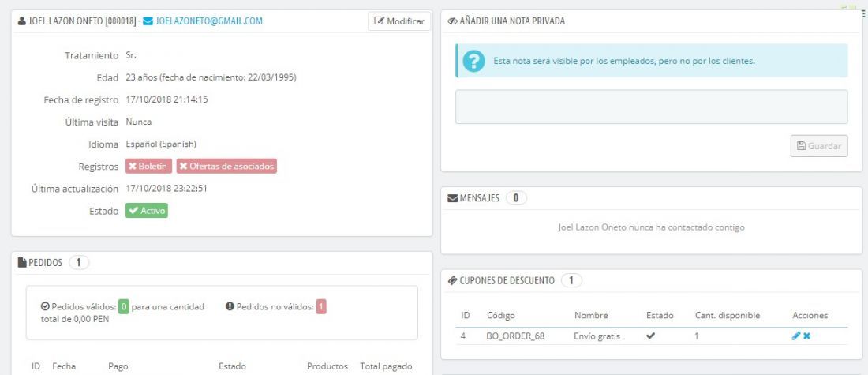Click the Fecha column header in Pedidos

click(x=64, y=366)
